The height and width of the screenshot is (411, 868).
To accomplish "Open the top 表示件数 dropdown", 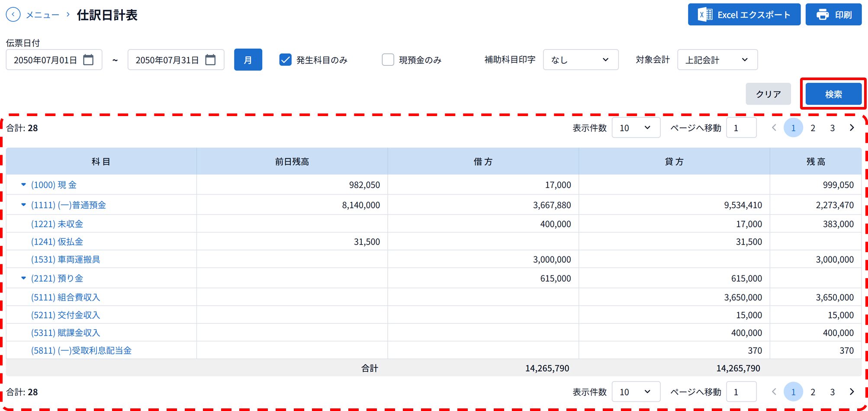I will (x=636, y=128).
